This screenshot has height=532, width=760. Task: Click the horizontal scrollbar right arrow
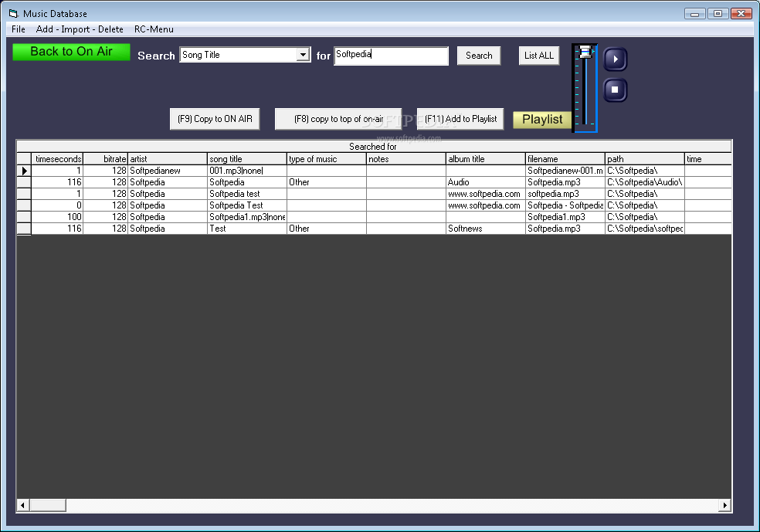pyautogui.click(x=724, y=505)
